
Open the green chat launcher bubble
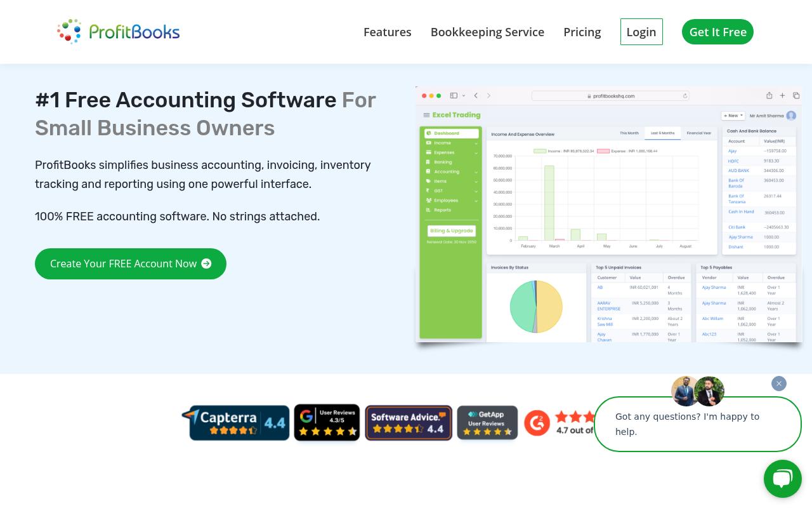pos(783,479)
